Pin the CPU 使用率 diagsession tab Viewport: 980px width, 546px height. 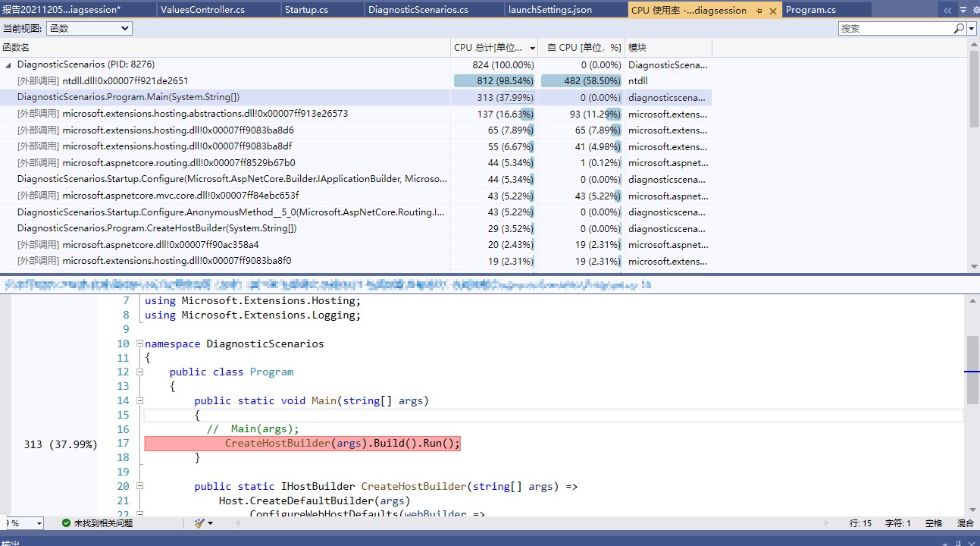pyautogui.click(x=759, y=11)
